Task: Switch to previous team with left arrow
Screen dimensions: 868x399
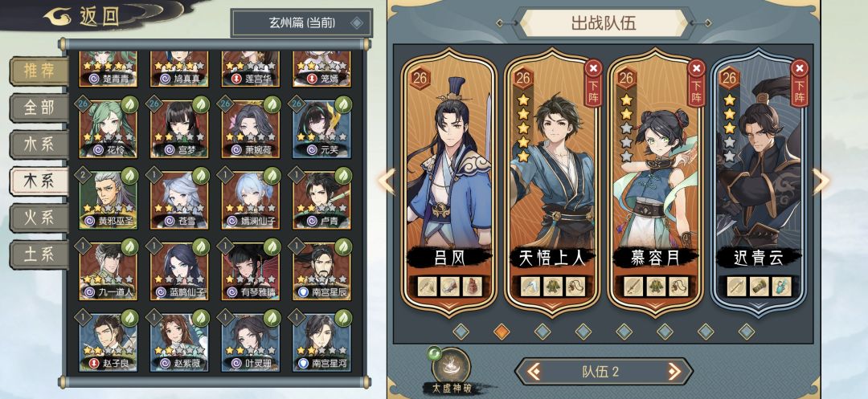Action: 534,372
